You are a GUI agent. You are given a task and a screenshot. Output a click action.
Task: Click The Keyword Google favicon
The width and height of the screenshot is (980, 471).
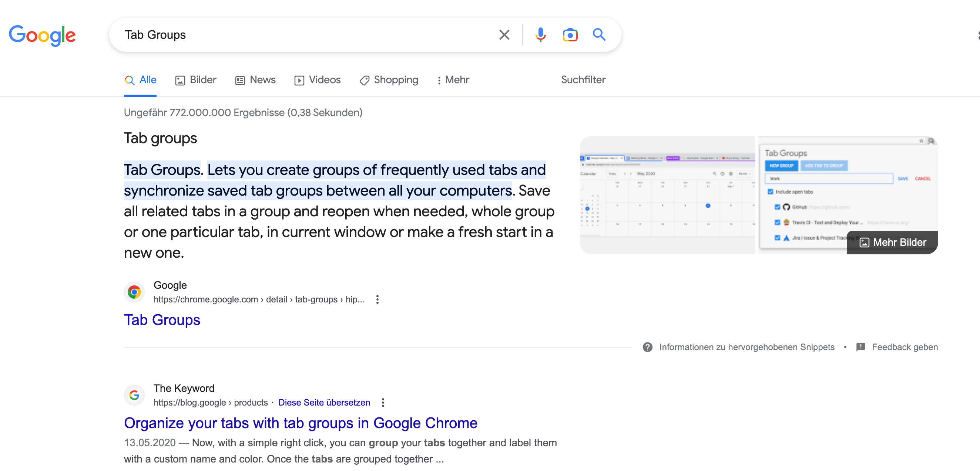[x=134, y=395]
